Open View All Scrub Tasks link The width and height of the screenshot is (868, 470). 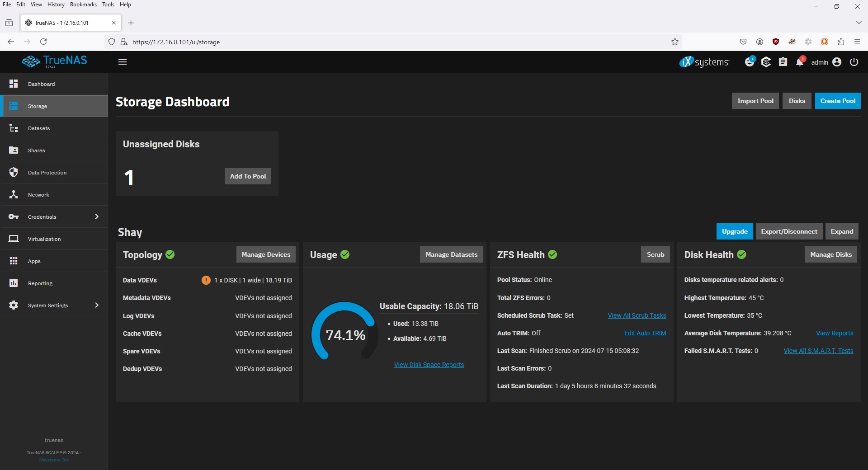[637, 315]
